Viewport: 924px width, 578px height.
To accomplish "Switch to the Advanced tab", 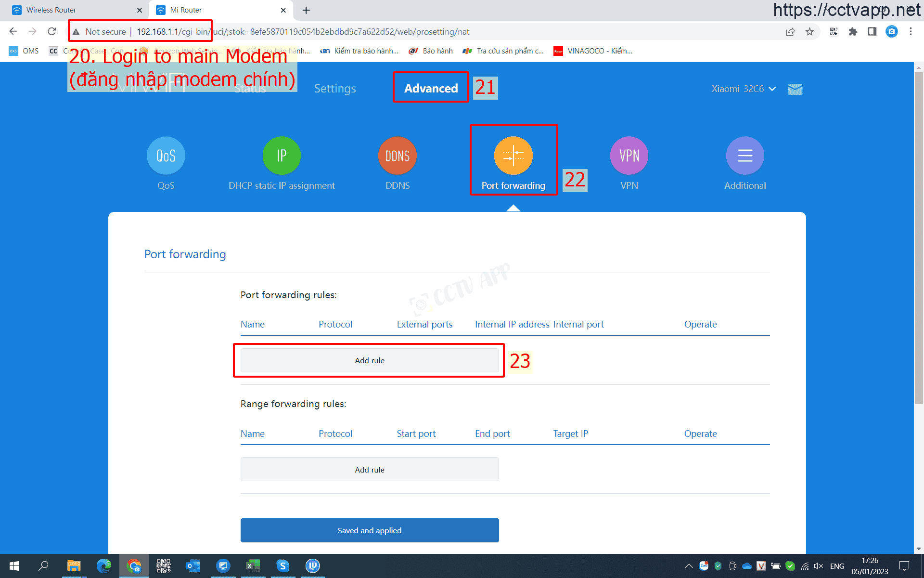I will click(x=431, y=89).
